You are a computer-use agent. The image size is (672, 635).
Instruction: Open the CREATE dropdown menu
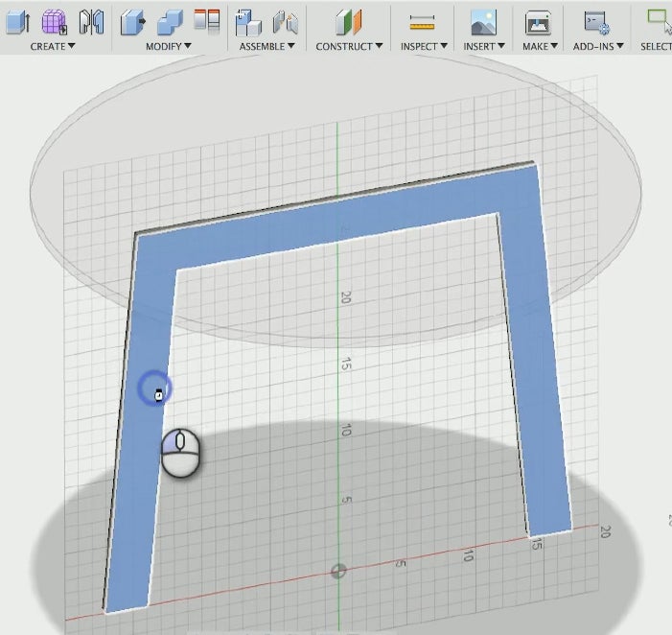53,46
